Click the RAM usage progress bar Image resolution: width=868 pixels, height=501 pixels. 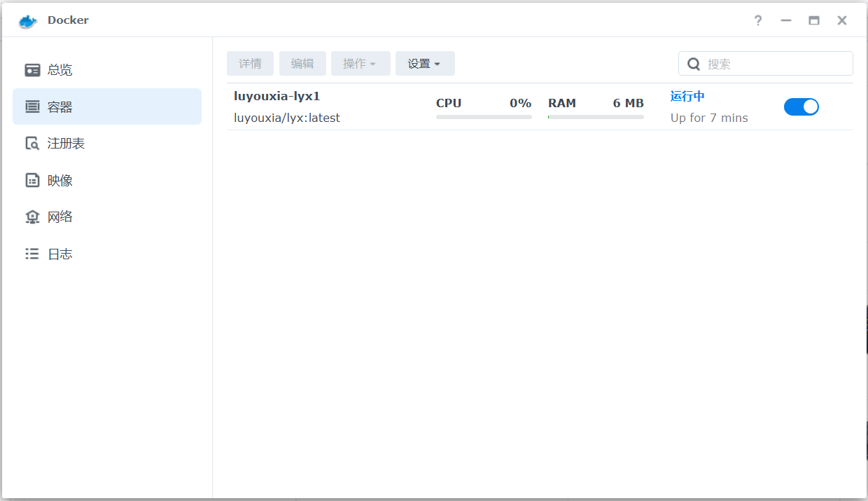[x=596, y=117]
